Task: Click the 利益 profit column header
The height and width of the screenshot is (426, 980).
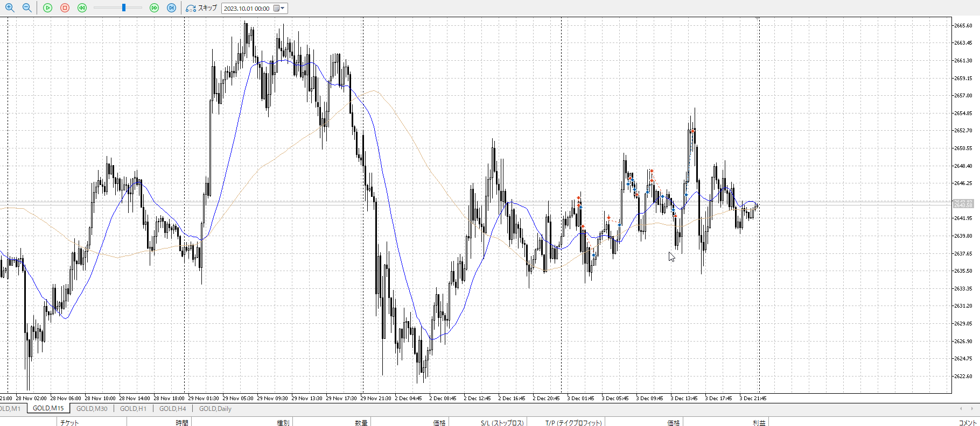Action: click(759, 423)
